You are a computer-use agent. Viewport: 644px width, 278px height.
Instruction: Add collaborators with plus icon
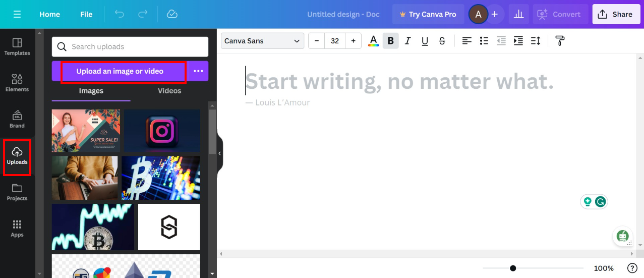click(x=495, y=14)
